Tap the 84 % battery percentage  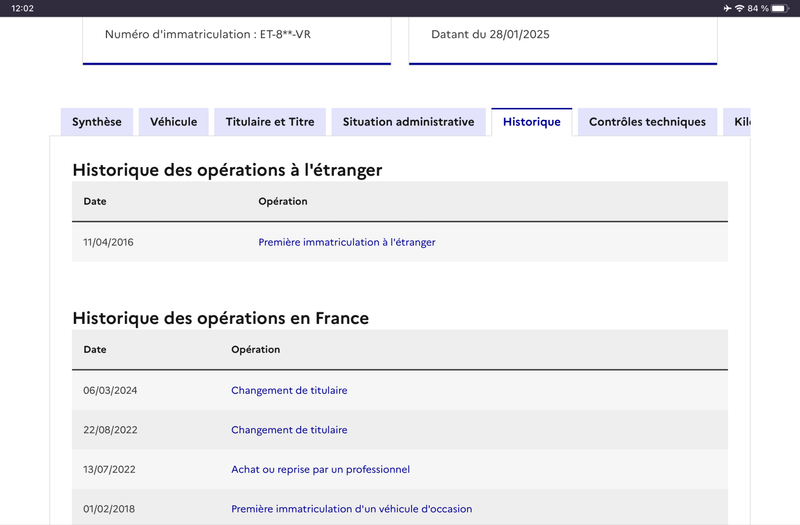758,8
